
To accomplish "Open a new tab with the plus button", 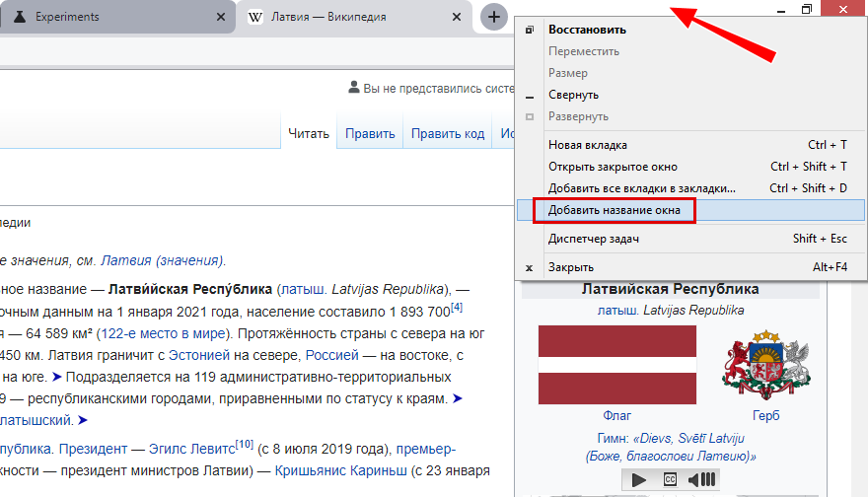I will point(494,17).
